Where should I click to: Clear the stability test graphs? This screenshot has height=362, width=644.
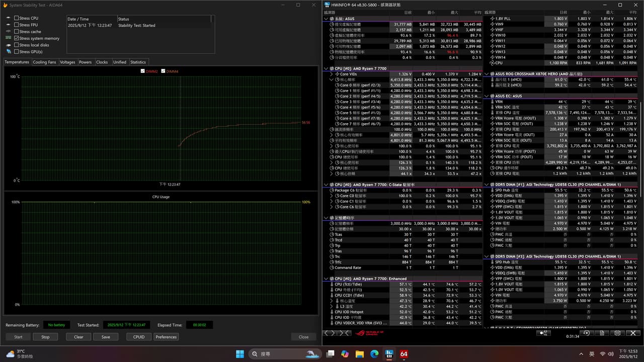pos(78,337)
